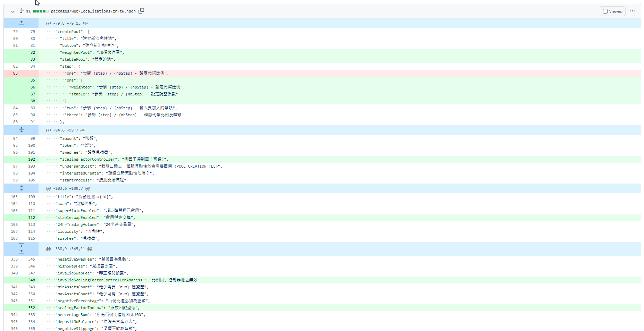Collapse the zh-tw.json file diff

13,11
